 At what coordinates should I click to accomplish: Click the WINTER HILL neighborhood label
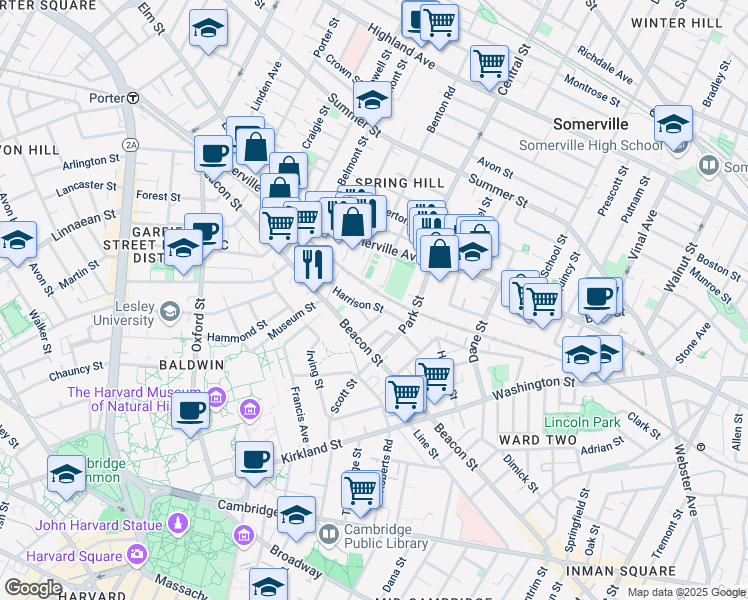coord(676,23)
